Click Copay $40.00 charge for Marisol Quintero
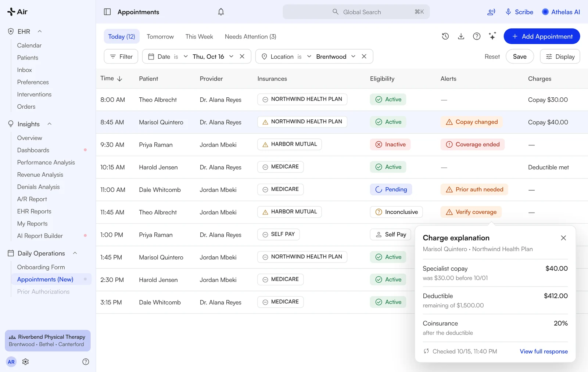The image size is (588, 372). click(548, 122)
